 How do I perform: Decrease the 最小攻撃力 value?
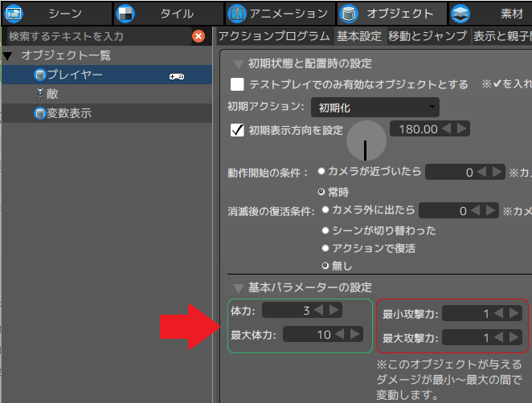click(x=498, y=313)
